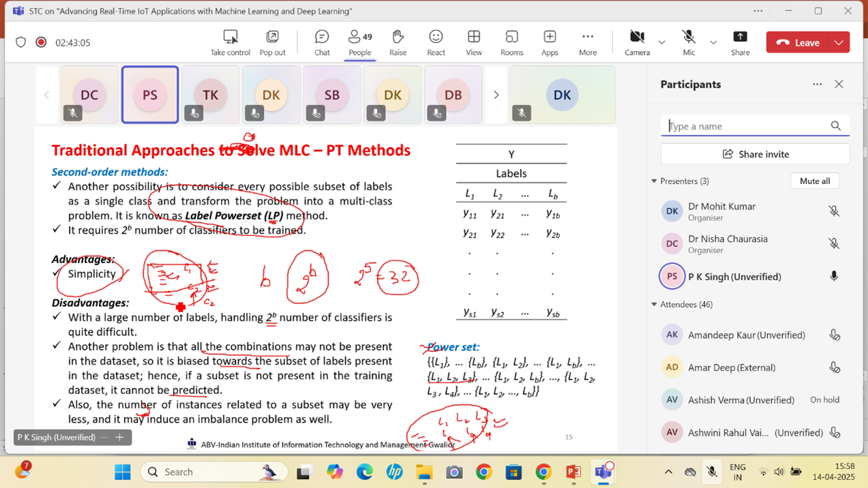Collapse the Attendees (46) section
The height and width of the screenshot is (488, 868).
(x=655, y=305)
